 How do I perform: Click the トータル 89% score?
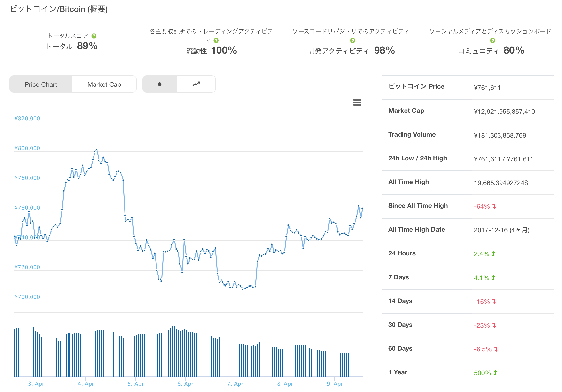tap(72, 46)
